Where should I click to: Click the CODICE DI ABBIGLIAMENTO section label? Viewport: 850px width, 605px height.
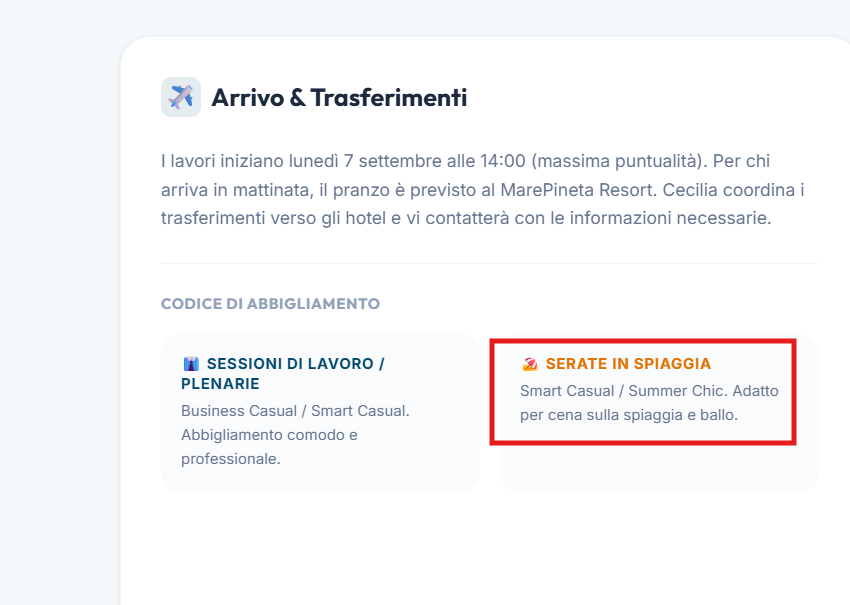pyautogui.click(x=271, y=304)
